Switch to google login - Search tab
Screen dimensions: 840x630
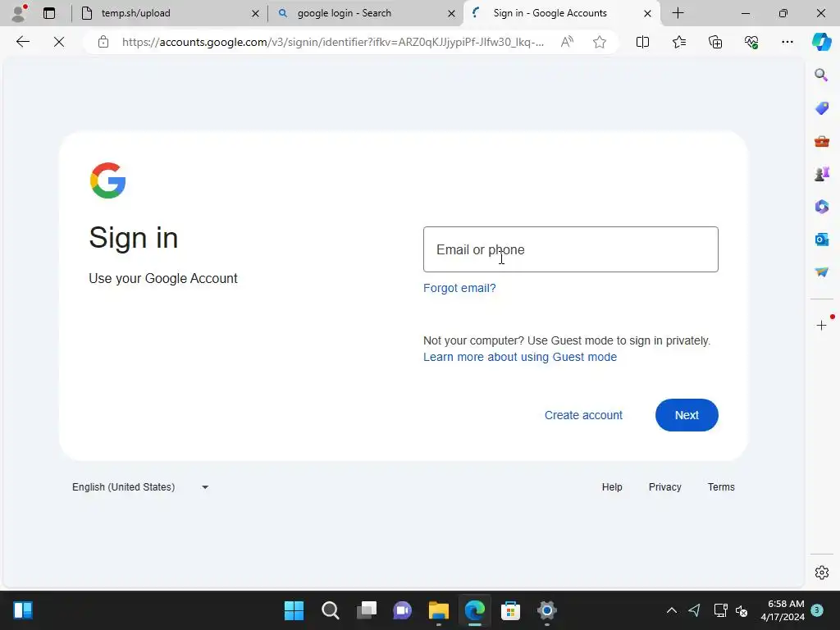[365, 13]
